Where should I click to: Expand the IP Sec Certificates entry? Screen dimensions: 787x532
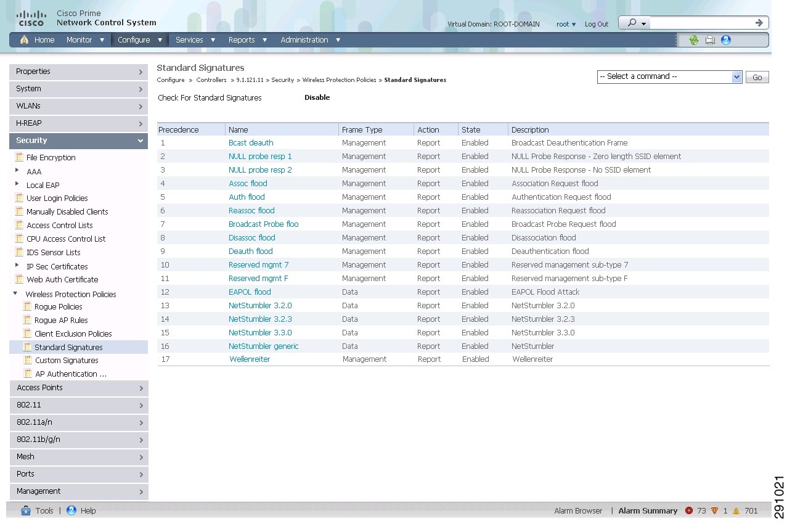click(x=17, y=266)
